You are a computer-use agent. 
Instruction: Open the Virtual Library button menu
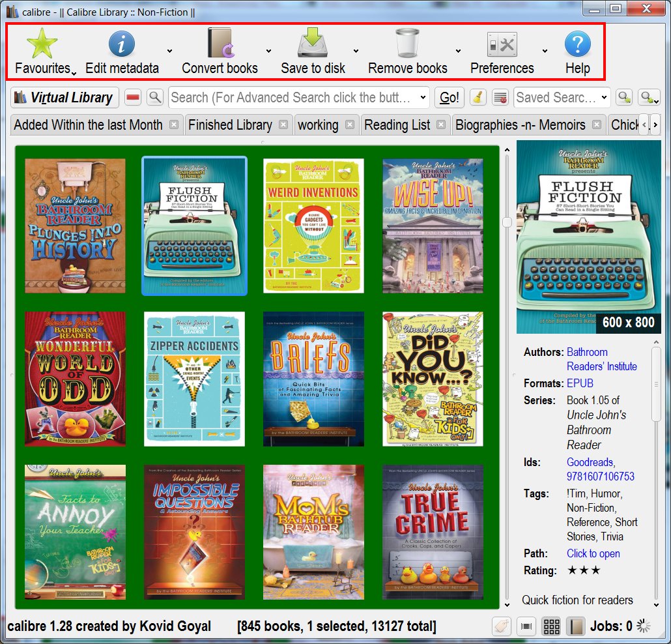(x=64, y=98)
